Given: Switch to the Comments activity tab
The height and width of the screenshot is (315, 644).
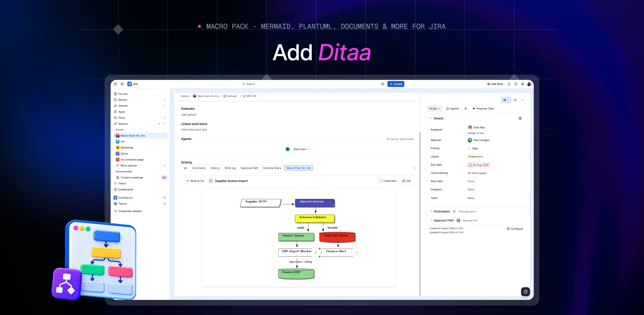Looking at the screenshot, I should (199, 168).
